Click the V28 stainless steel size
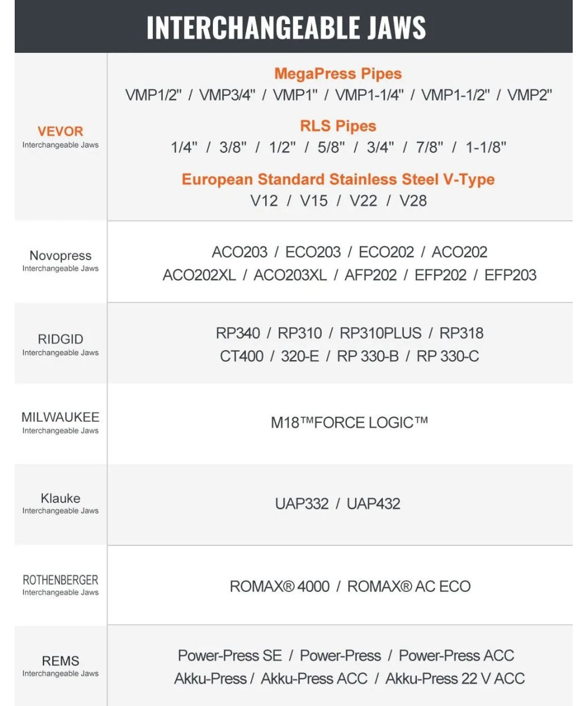The image size is (588, 706). (x=413, y=201)
